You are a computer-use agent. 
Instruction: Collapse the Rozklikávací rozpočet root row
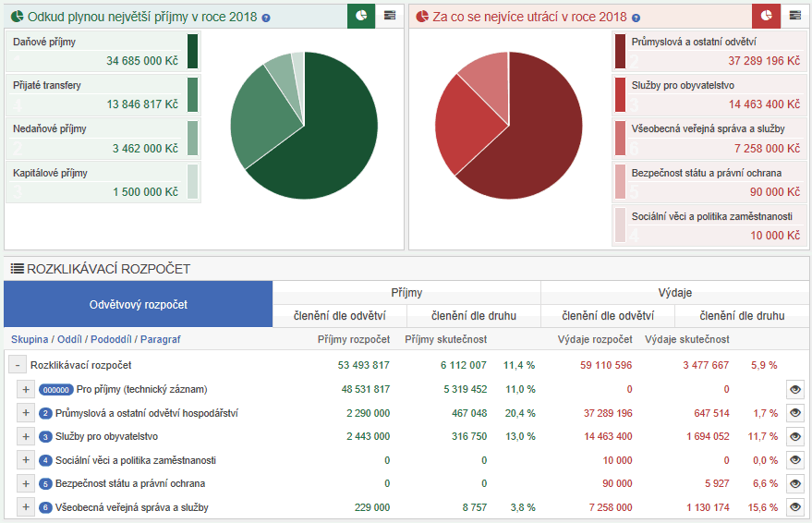point(17,365)
